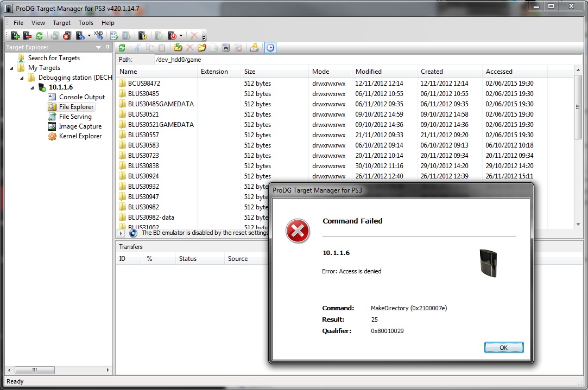Open the Power Off dropdown arrow

[181, 36]
